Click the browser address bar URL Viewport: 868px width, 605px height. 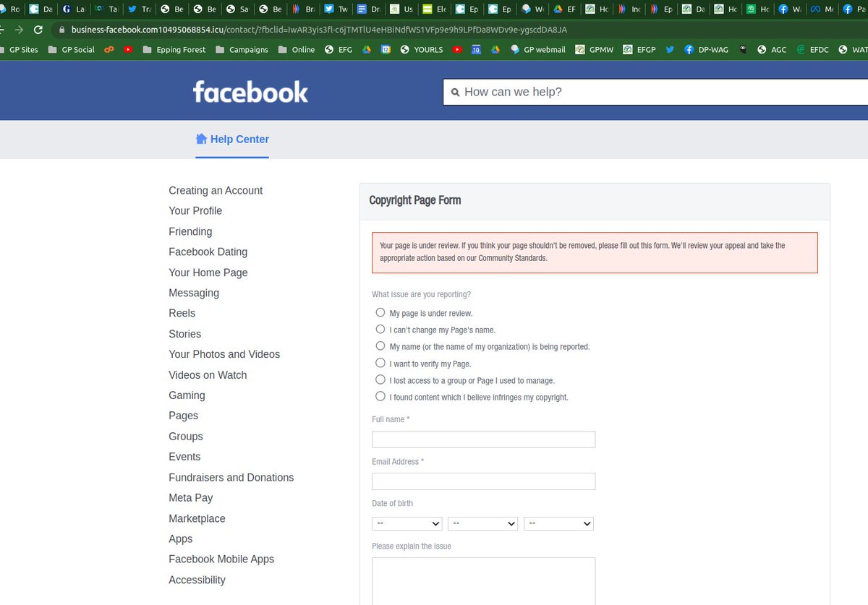pos(319,30)
